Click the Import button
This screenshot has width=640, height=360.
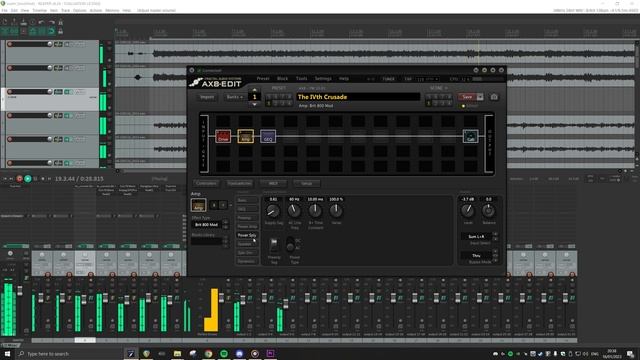click(x=207, y=97)
